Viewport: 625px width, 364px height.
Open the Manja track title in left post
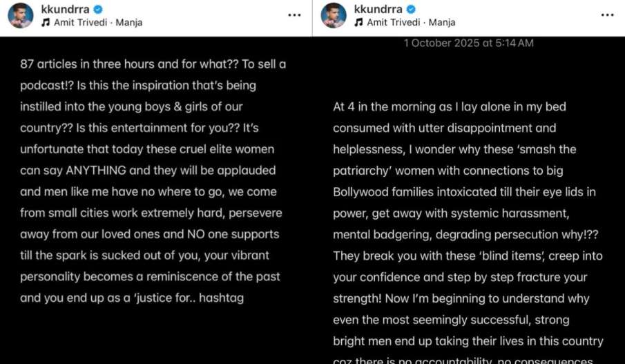click(130, 23)
